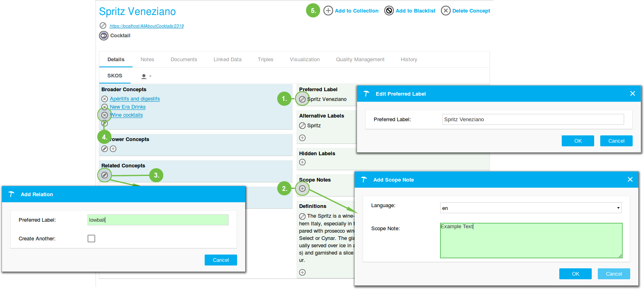Viewport: 644px width, 289px height.
Task: Click the Cocktail label text
Action: [x=120, y=36]
